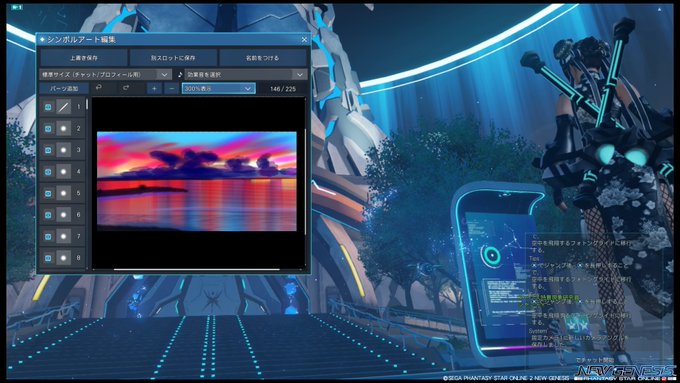Click the sunset symbol art canvas

tap(196, 181)
